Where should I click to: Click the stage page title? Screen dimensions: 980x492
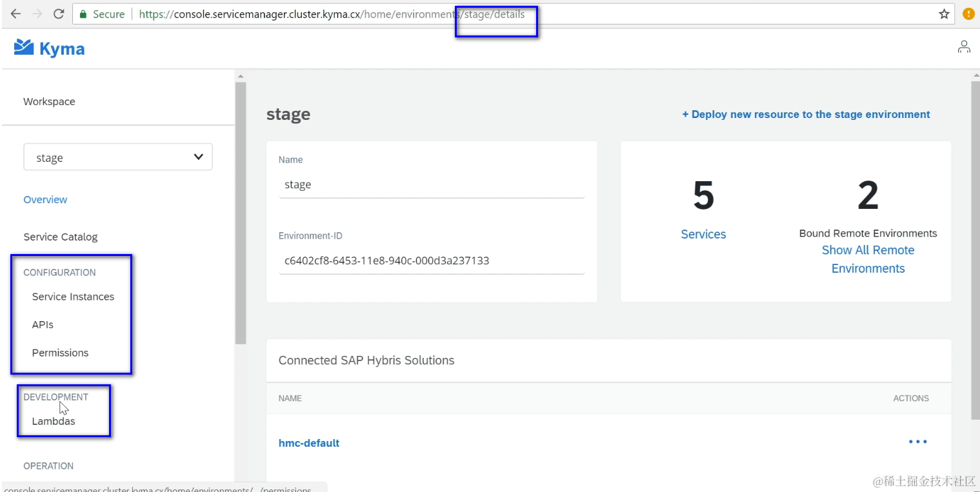pos(288,114)
